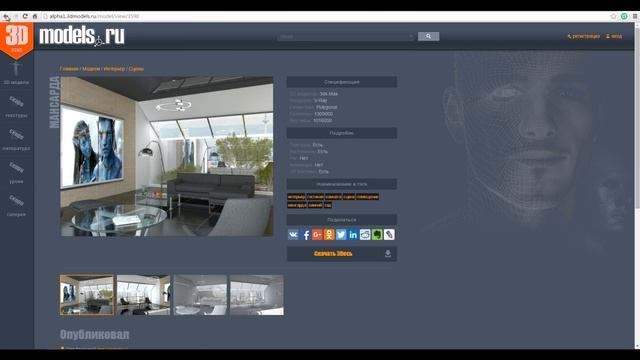Click the browser address bar
This screenshot has width=640, height=360.
(327, 16)
